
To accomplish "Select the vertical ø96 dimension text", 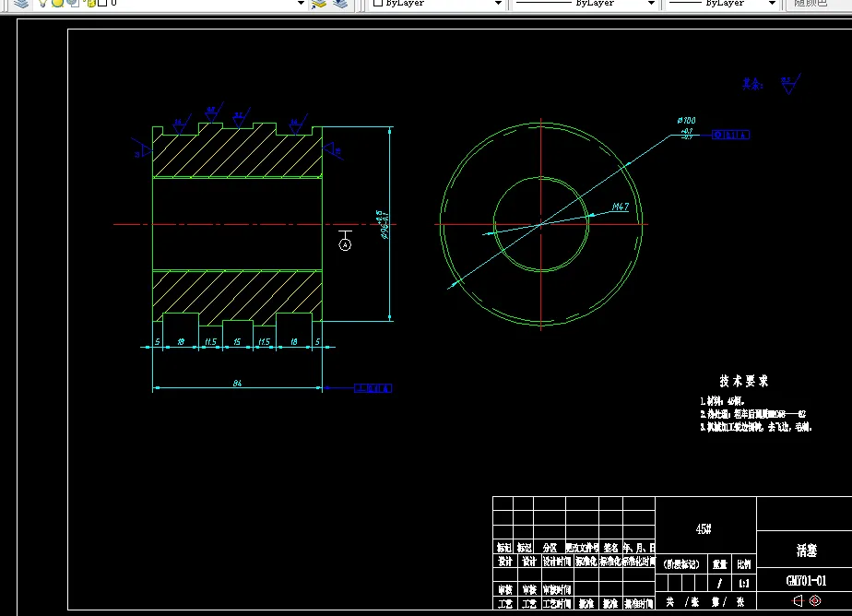I will point(384,225).
